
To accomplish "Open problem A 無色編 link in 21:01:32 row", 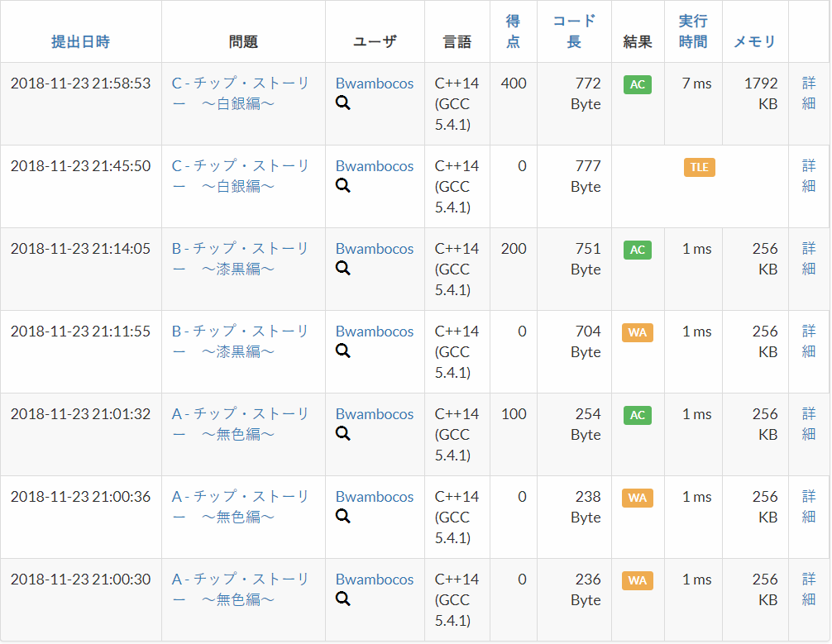I will [241, 424].
